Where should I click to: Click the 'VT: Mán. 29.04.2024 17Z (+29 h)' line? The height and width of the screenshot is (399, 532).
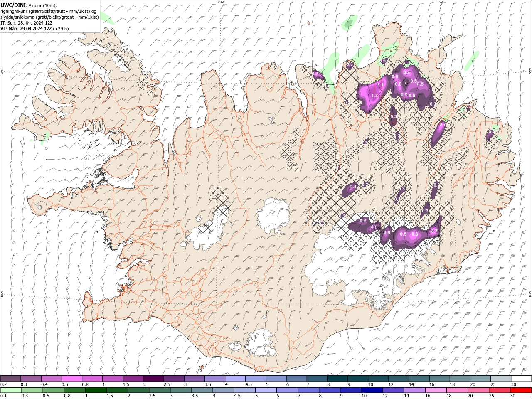pos(34,29)
